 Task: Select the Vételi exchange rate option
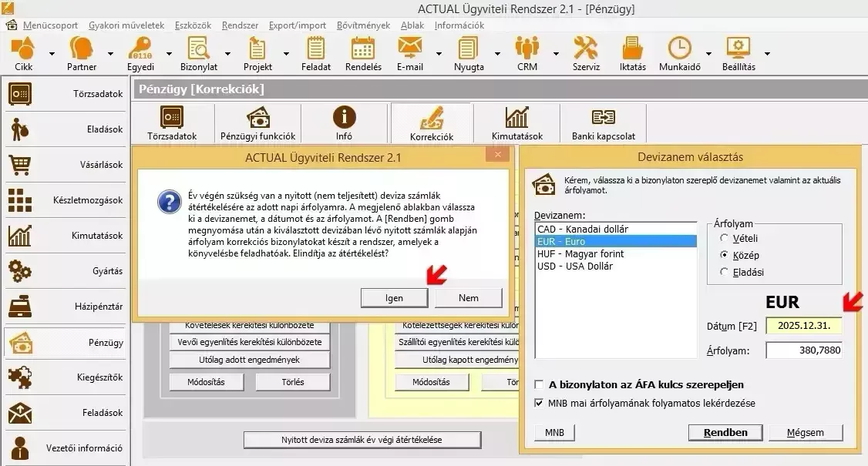724,239
